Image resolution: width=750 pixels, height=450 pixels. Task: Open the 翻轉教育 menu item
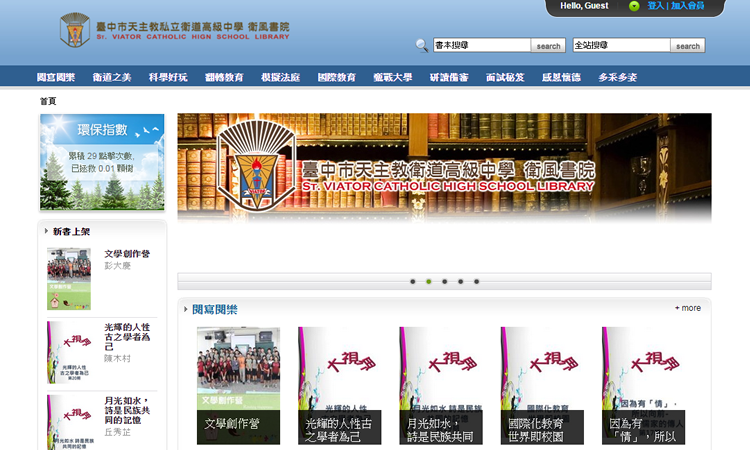coord(224,77)
